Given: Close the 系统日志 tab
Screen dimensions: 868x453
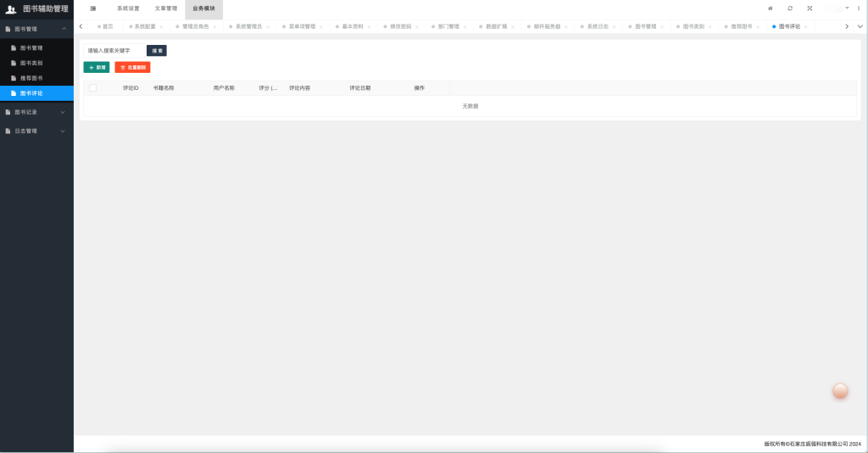Looking at the screenshot, I should pyautogui.click(x=615, y=27).
